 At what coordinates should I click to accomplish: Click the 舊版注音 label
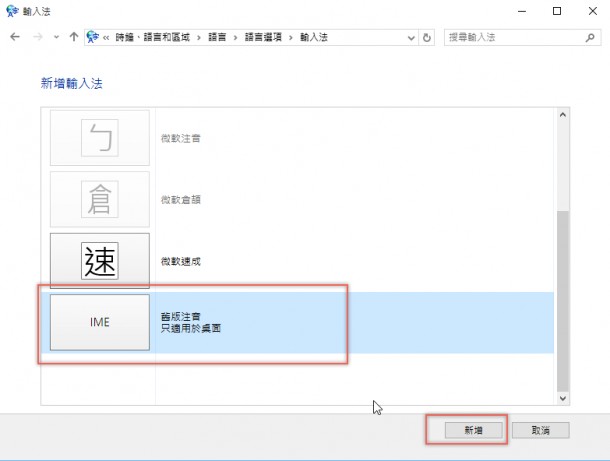coord(181,317)
